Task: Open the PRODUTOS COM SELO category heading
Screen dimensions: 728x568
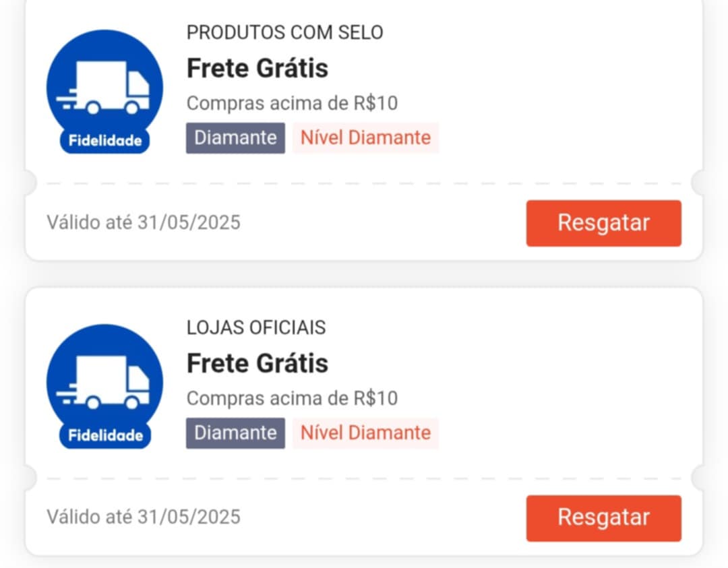Action: 284,32
